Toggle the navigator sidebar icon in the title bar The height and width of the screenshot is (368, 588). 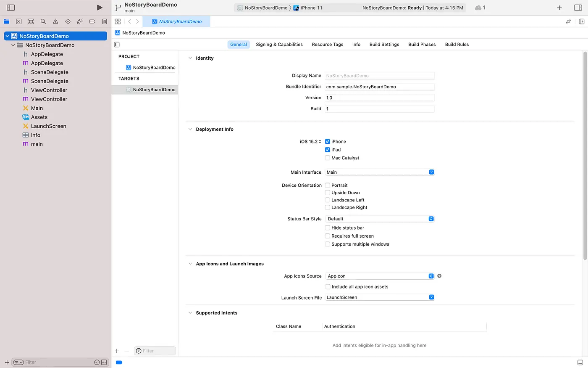(11, 8)
